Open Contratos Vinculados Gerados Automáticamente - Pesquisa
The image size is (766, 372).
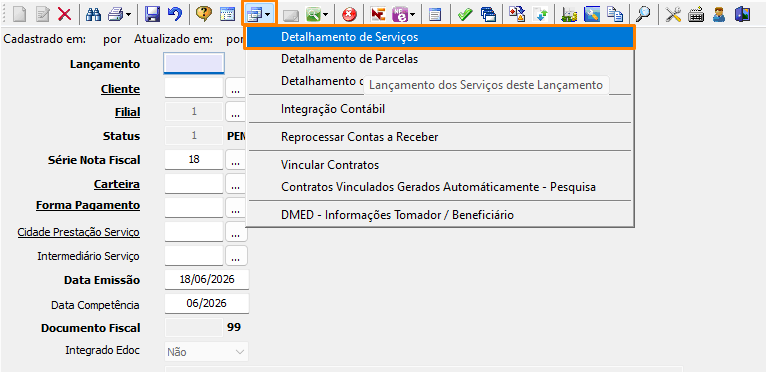(x=440, y=187)
